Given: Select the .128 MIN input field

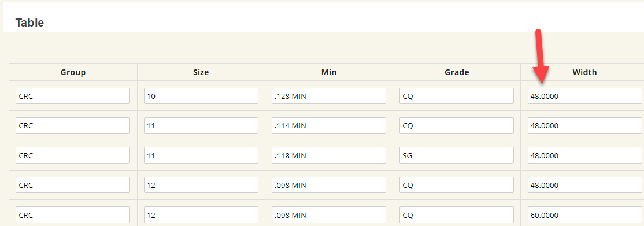Looking at the screenshot, I should pyautogui.click(x=329, y=96).
